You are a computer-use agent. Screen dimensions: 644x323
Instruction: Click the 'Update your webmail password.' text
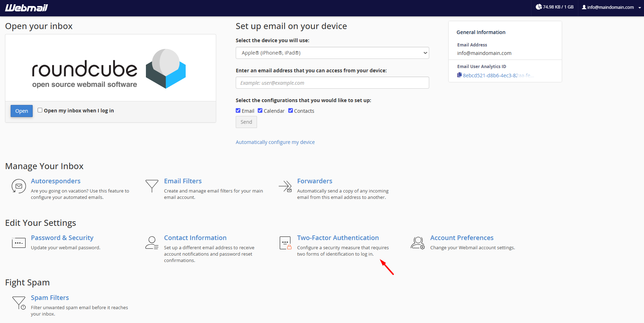point(66,248)
